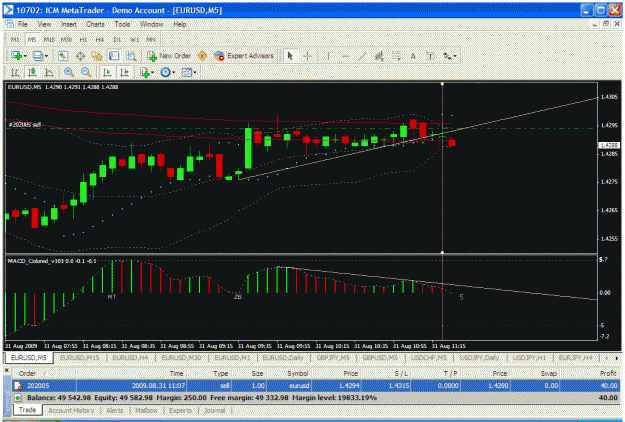Switch to the EURUSD,M15 chart tab
625x422 pixels.
click(80, 358)
